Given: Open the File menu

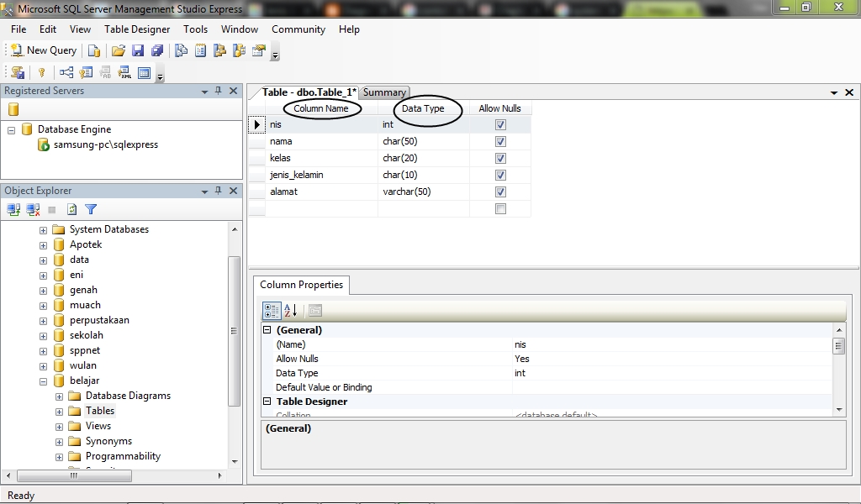Looking at the screenshot, I should tap(18, 29).
